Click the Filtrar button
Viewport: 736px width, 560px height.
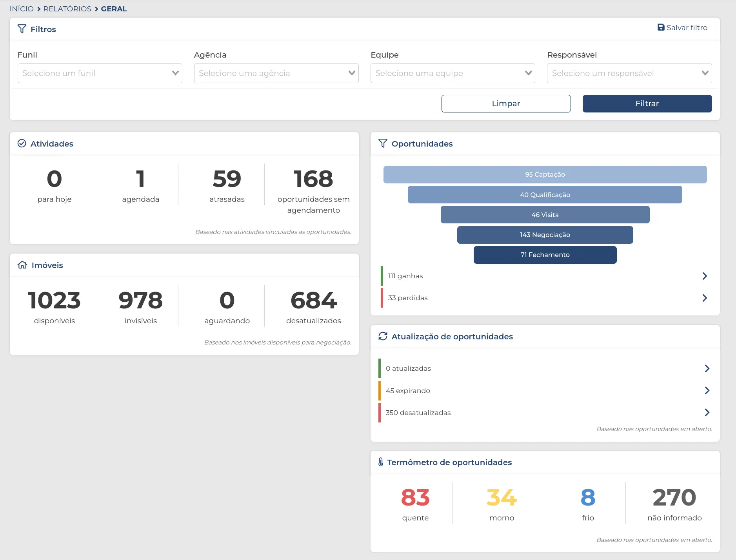tap(647, 103)
